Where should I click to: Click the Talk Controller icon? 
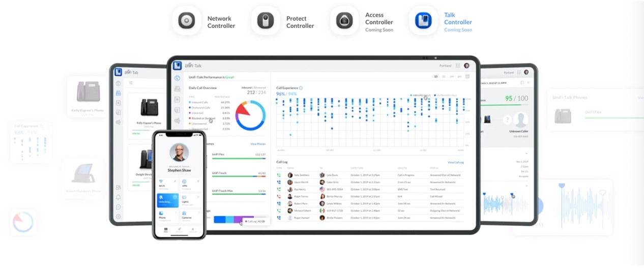(x=423, y=21)
